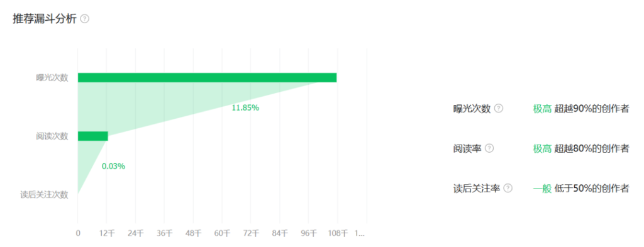Click the 60千 tick on x-axis

(x=223, y=233)
